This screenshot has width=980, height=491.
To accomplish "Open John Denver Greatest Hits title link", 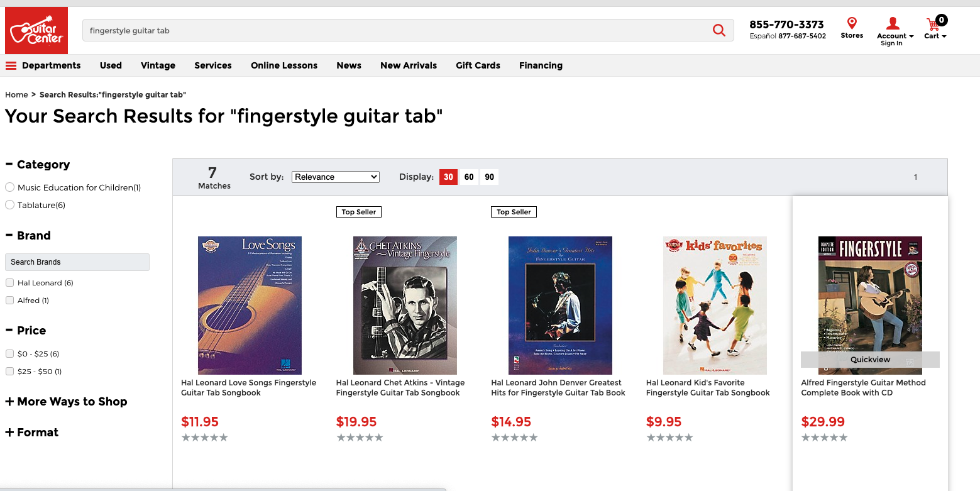I will click(558, 388).
